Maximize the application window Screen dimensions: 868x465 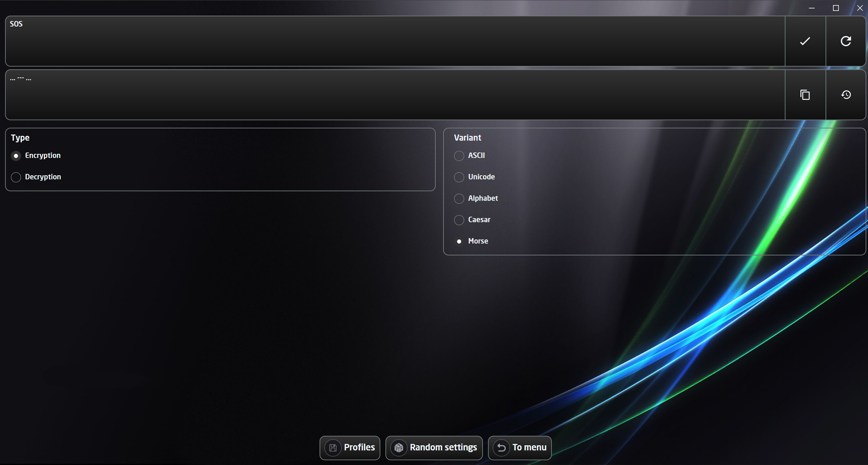pyautogui.click(x=836, y=8)
